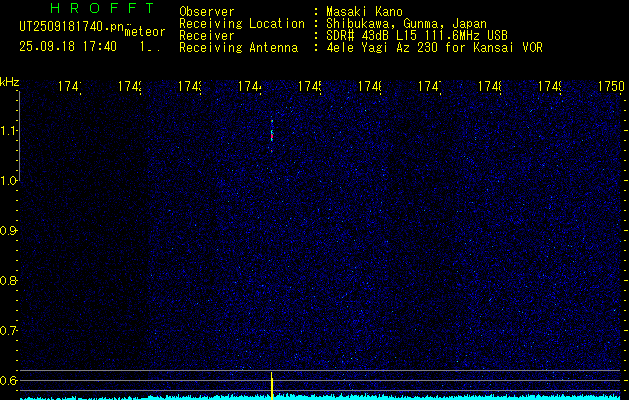Click the 1741 time axis label
This screenshot has width=629, height=400.
tap(70, 86)
